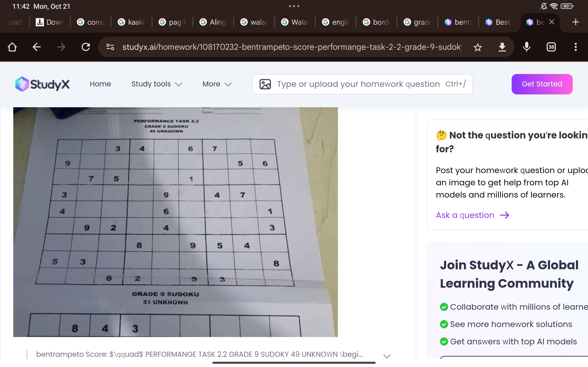
Task: Click the three-dot browser menu icon
Action: [x=576, y=46]
